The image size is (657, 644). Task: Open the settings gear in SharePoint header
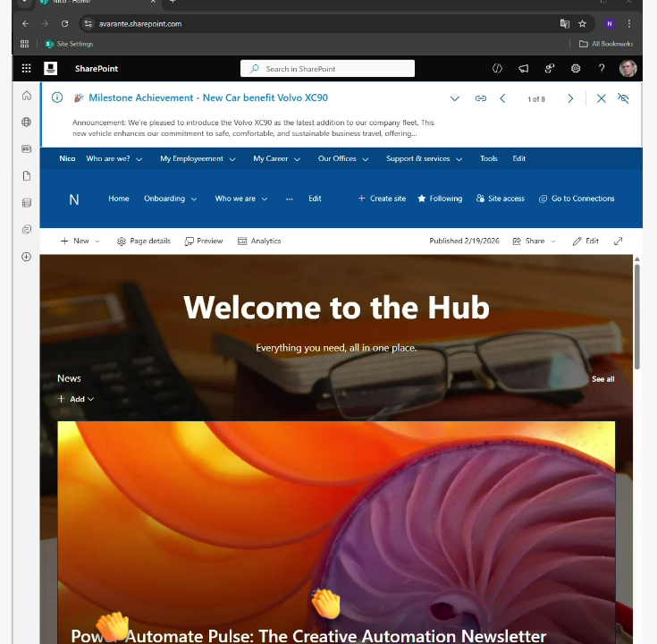[576, 68]
